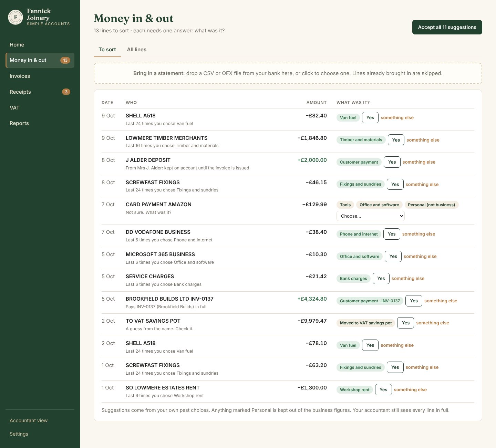Choose something else for J Alder Deposit
Viewport: 496px width, 448px height.
click(419, 162)
